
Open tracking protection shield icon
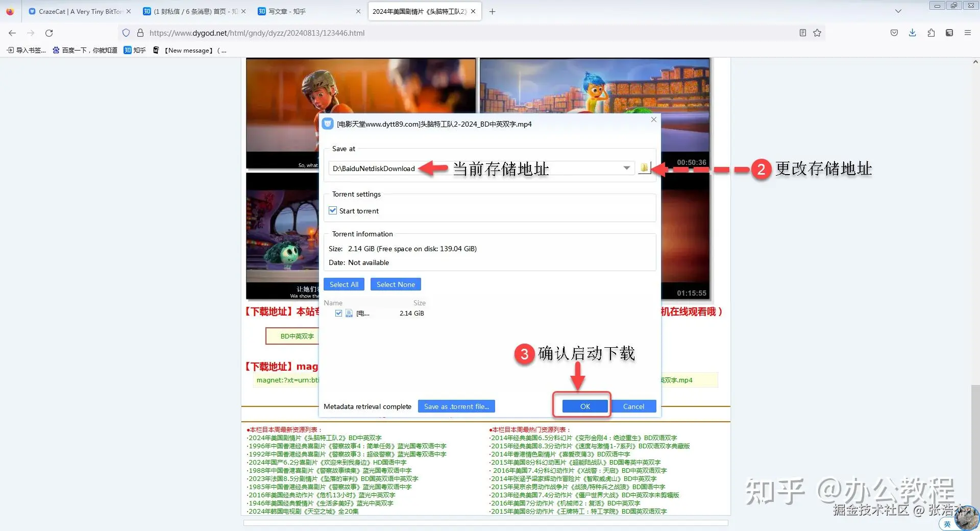(x=126, y=33)
